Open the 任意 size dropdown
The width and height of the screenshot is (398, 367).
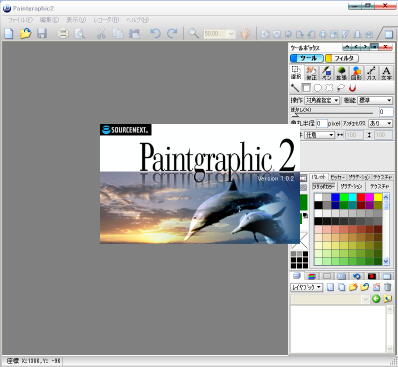point(320,135)
